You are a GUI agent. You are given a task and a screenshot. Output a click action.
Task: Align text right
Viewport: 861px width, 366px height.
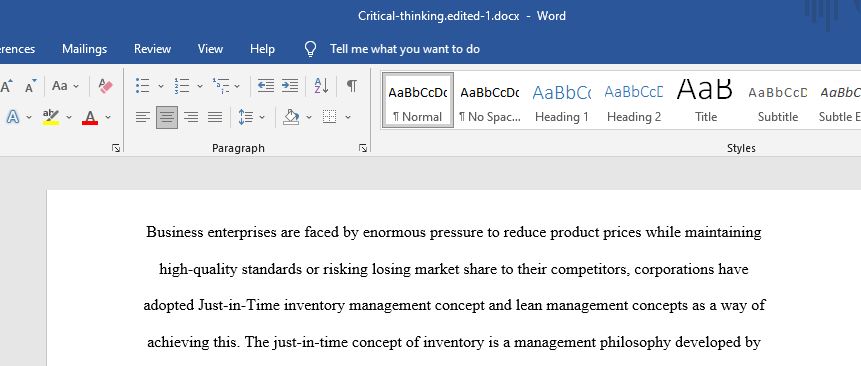pyautogui.click(x=191, y=117)
